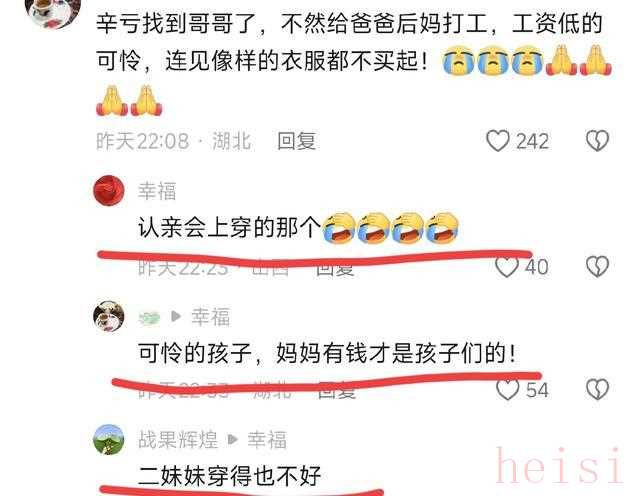Open the avatar next to reply arrow 幸福
This screenshot has width=640, height=496.
point(109,316)
